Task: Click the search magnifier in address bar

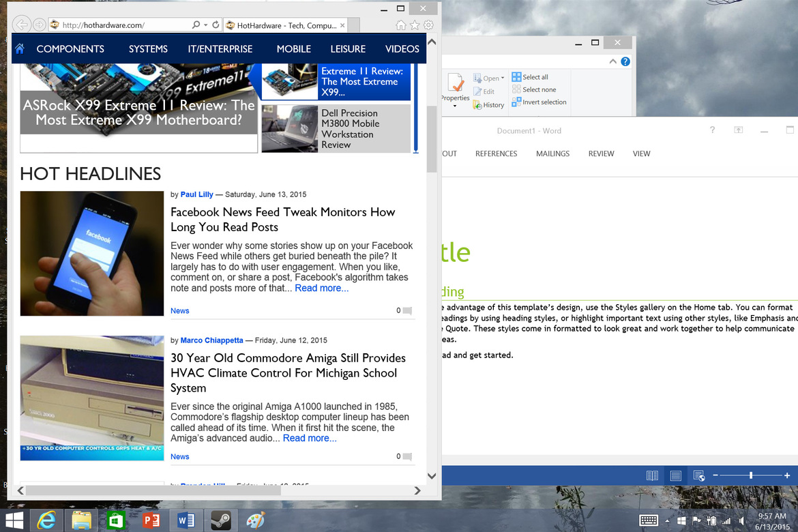Action: 196,25
